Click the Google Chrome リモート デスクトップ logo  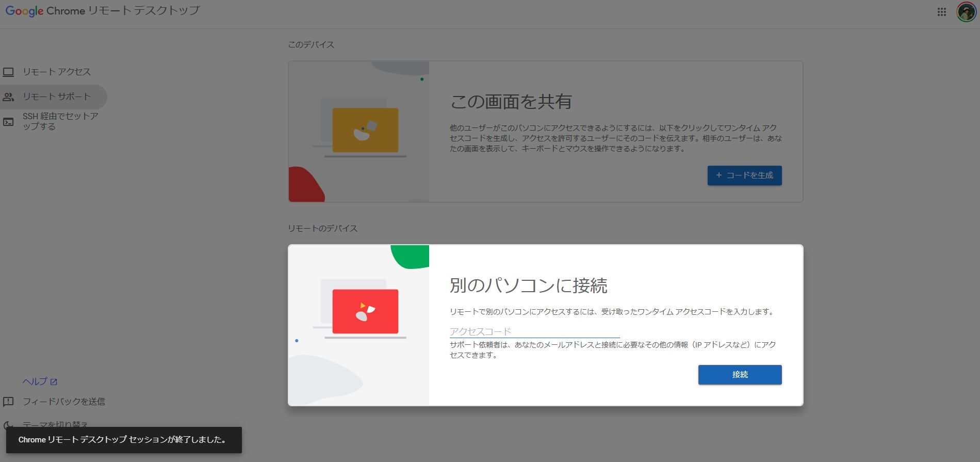(102, 11)
